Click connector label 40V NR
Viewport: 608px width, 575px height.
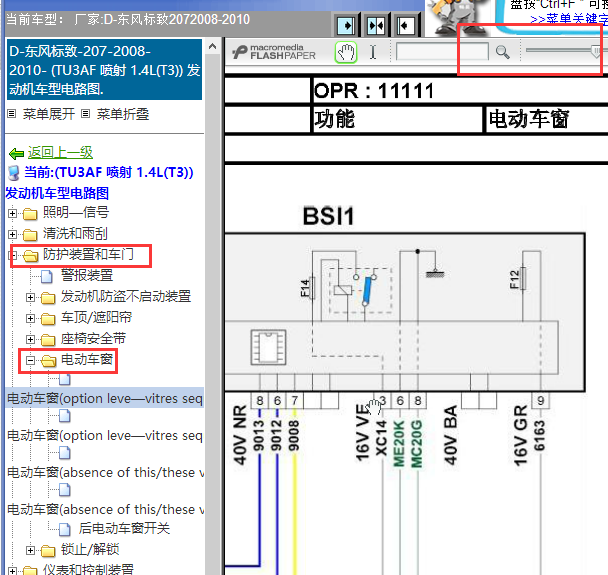tap(240, 435)
